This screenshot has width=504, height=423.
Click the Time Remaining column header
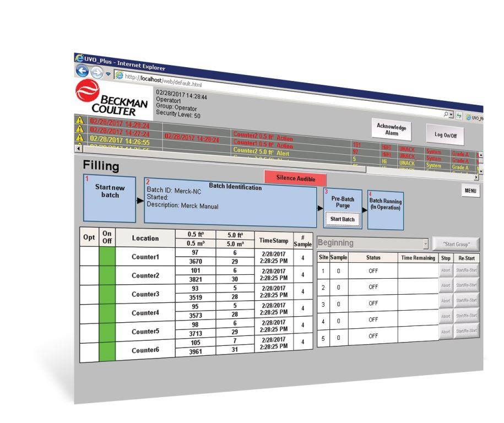coord(418,258)
